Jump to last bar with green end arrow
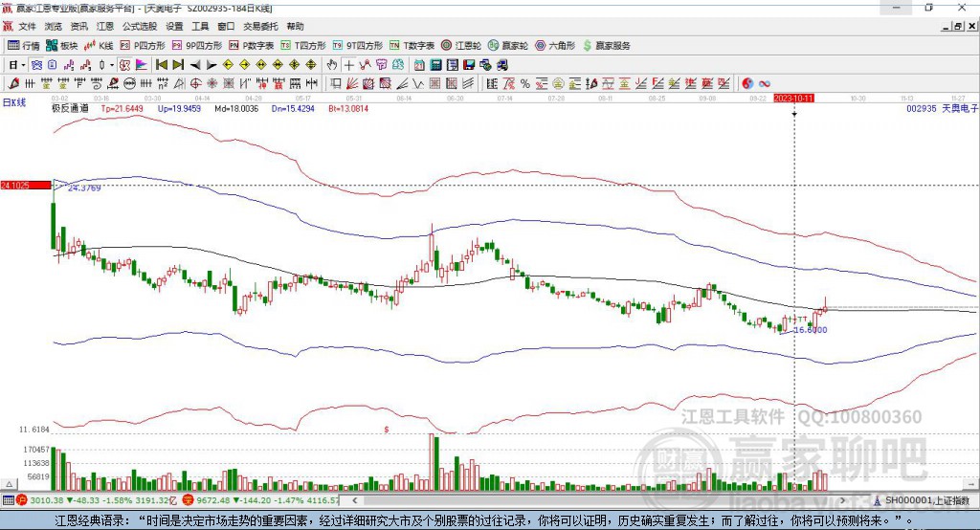 coord(178,65)
